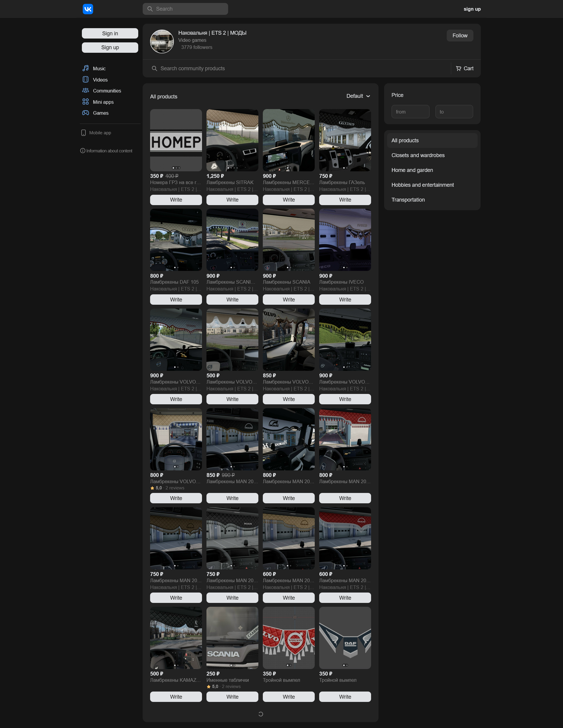Click the VK logo icon
563x728 pixels.
88,9
